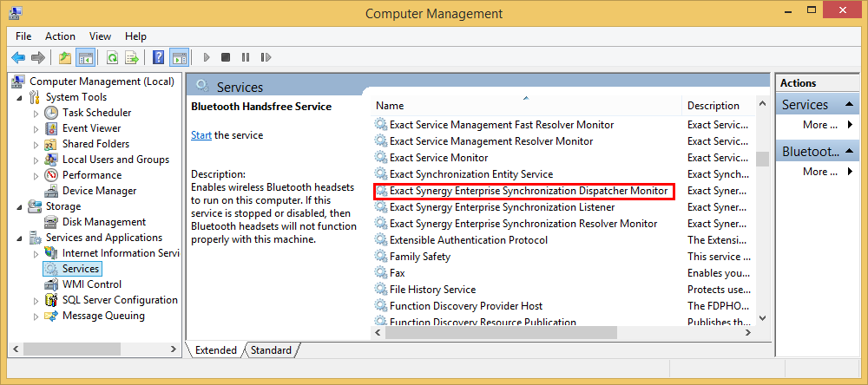Click the Refresh toolbar icon

pyautogui.click(x=112, y=57)
